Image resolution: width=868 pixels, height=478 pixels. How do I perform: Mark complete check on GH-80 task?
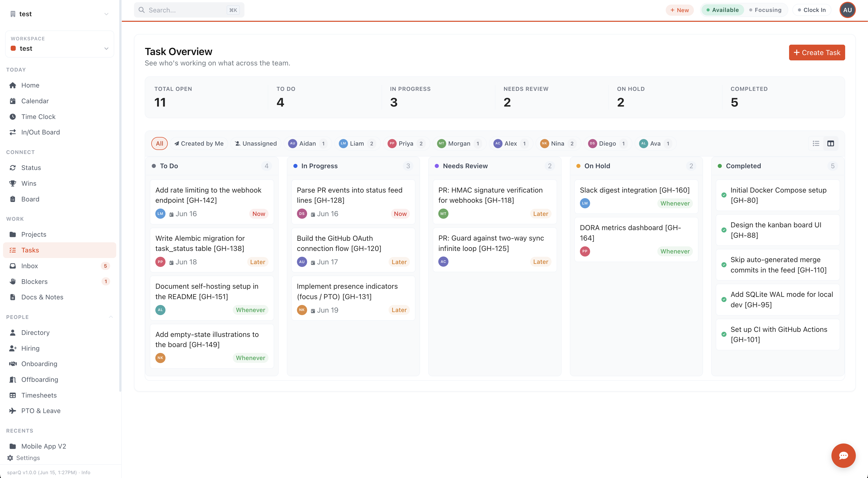pyautogui.click(x=724, y=195)
